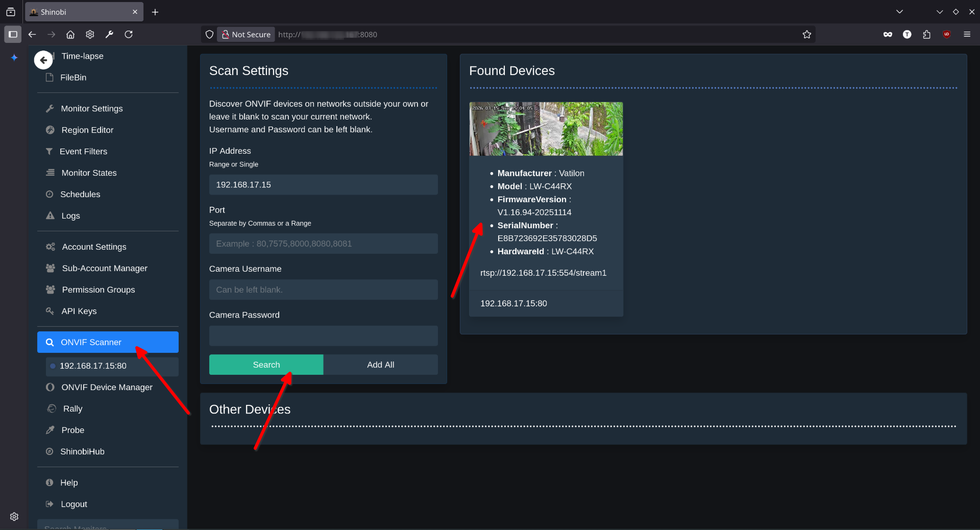The image size is (980, 530).
Task: Collapse the sidebar with the back arrow
Action: 43,60
